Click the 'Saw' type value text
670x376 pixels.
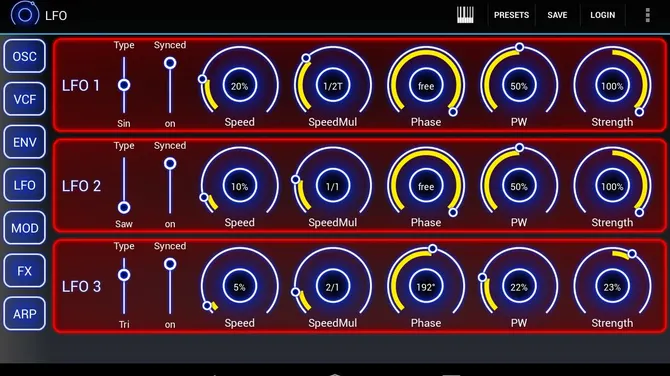pos(124,224)
